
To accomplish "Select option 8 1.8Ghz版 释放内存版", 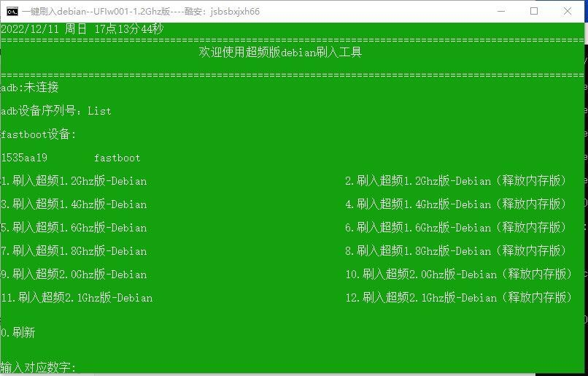I will [456, 251].
